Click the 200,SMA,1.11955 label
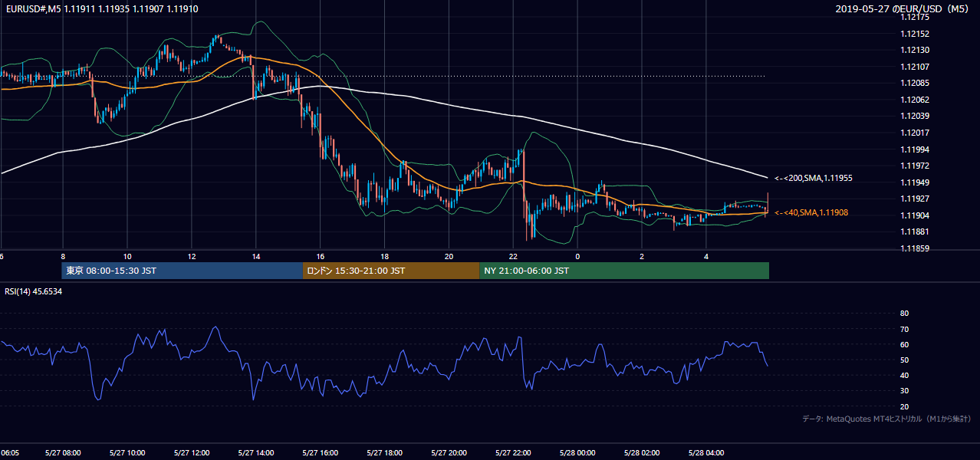980x460 pixels. [814, 178]
